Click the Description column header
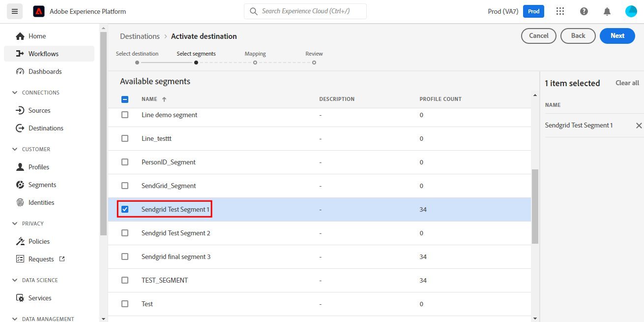Viewport: 644px width, 322px height. coord(337,99)
